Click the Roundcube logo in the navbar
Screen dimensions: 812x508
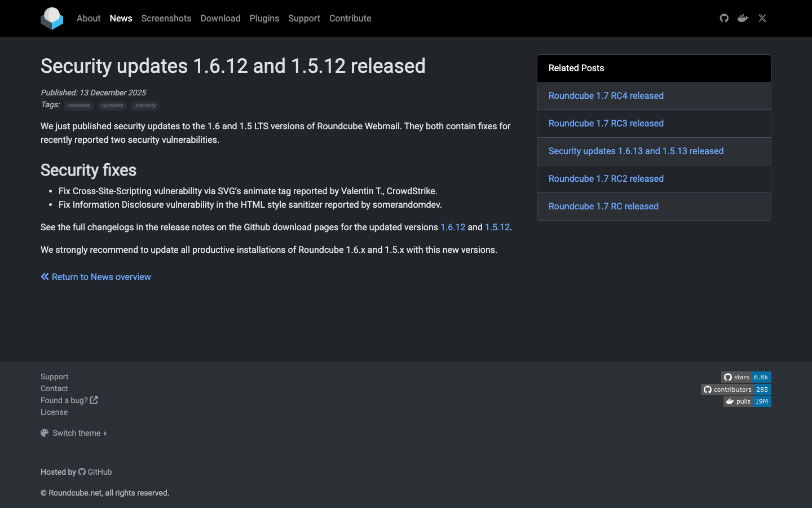(52, 18)
